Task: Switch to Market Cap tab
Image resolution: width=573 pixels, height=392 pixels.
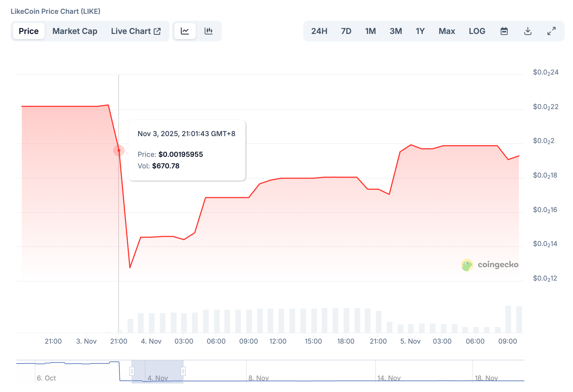Action: [75, 31]
